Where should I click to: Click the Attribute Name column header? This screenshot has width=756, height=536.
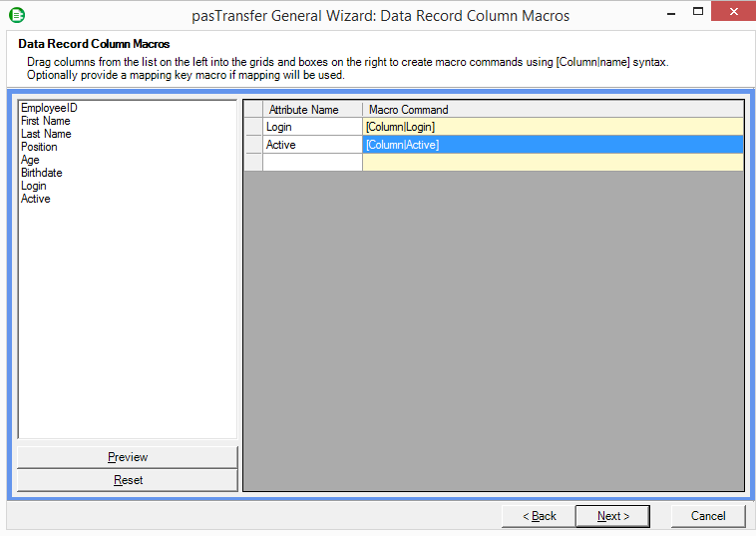click(303, 110)
